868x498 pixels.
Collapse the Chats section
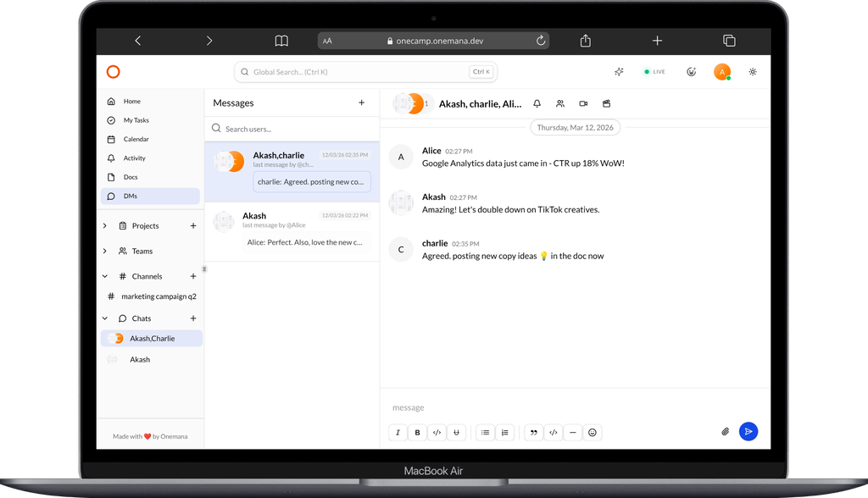[104, 318]
